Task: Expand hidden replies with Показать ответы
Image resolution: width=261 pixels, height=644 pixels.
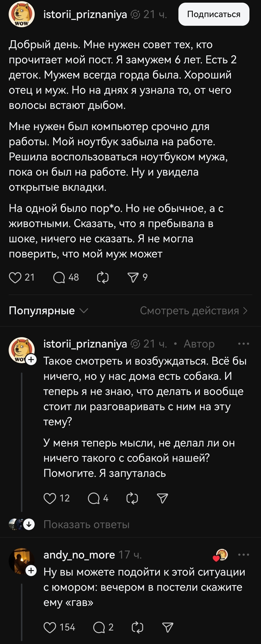Action: (x=86, y=525)
